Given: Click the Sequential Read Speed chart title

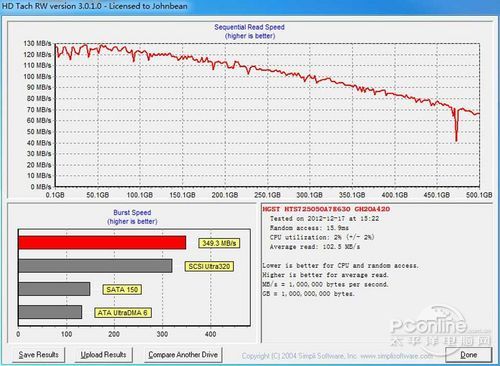Looking at the screenshot, I should click(249, 27).
